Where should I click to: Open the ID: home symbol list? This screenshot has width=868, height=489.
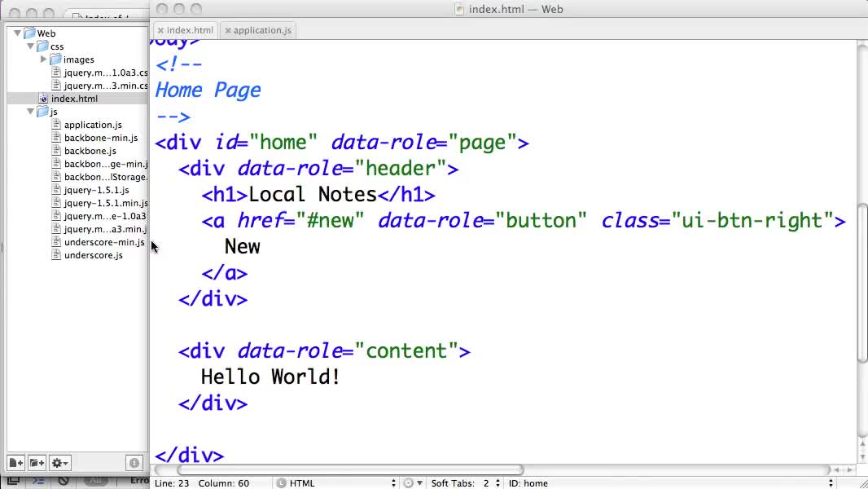point(529,482)
